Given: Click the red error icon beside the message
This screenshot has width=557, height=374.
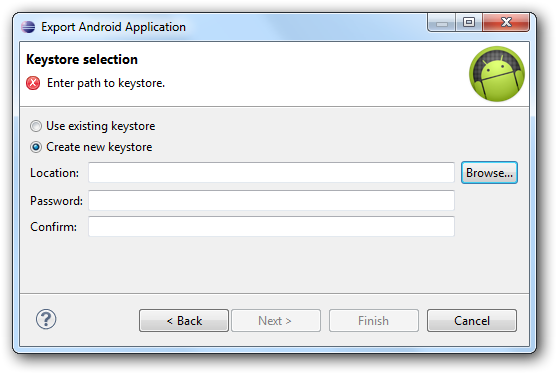Looking at the screenshot, I should (x=33, y=83).
